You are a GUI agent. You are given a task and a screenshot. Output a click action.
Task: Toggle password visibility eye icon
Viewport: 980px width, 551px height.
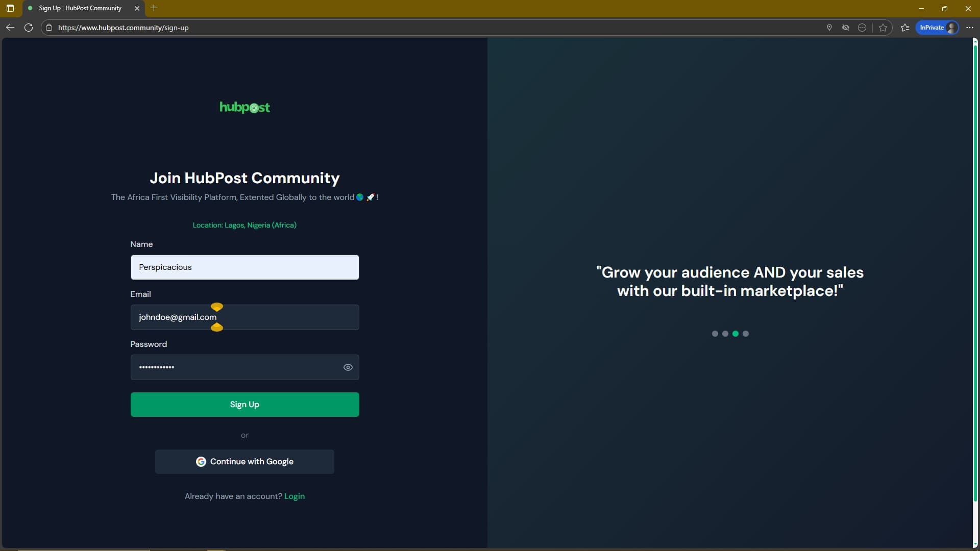(x=348, y=367)
